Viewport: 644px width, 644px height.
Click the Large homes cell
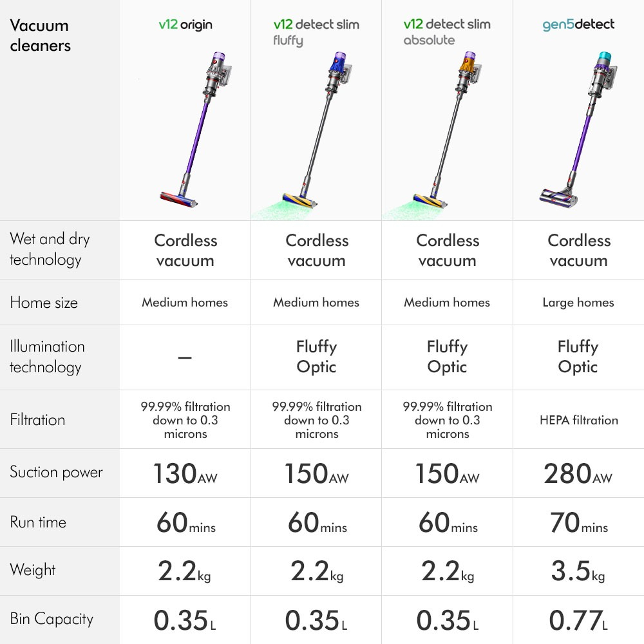[578, 303]
